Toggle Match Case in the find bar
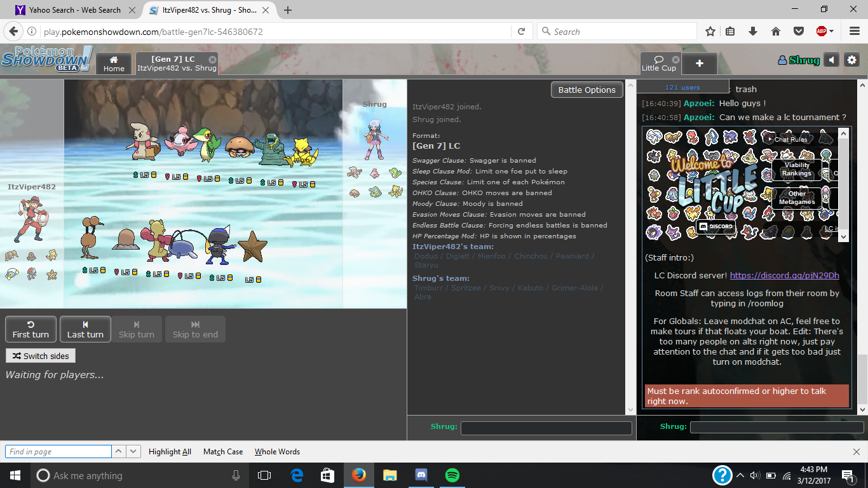The width and height of the screenshot is (868, 488). [223, 452]
